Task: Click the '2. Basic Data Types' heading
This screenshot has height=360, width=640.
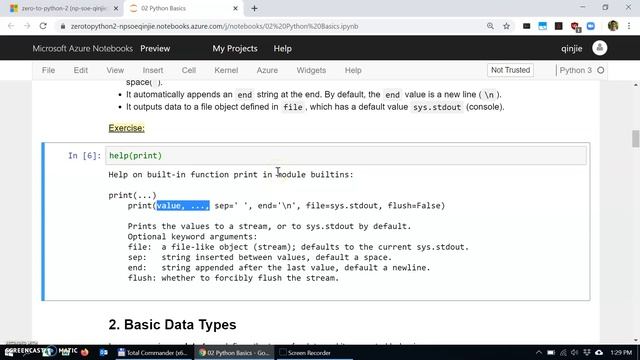Action: [x=172, y=324]
